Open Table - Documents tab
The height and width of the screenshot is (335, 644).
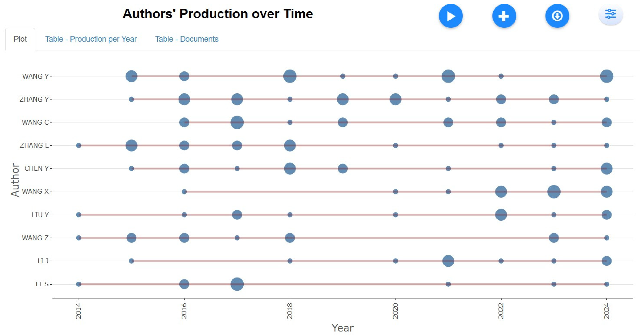(x=187, y=39)
